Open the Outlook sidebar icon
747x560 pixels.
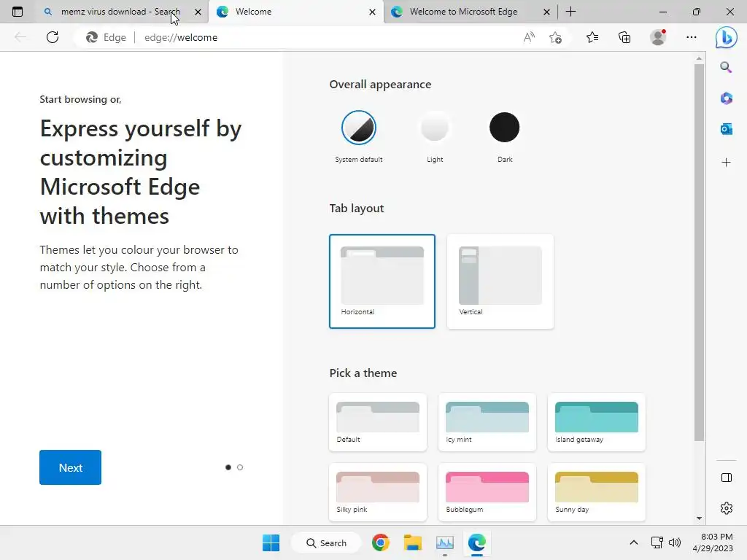coord(726,128)
